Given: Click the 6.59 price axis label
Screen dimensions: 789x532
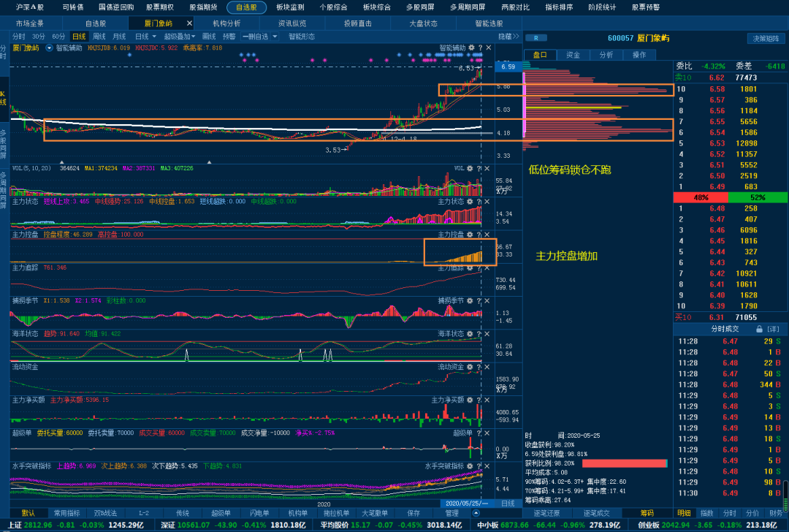Looking at the screenshot, I should (508, 66).
